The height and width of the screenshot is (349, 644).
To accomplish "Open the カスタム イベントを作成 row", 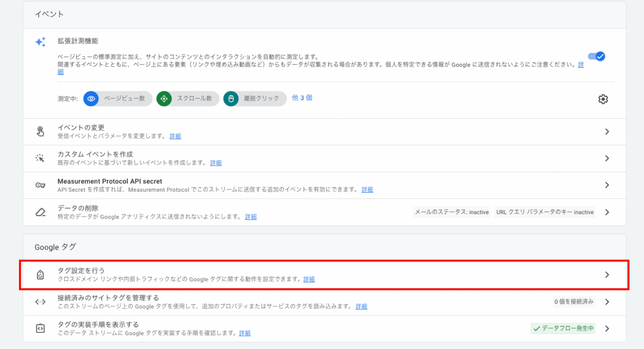I will 324,159.
